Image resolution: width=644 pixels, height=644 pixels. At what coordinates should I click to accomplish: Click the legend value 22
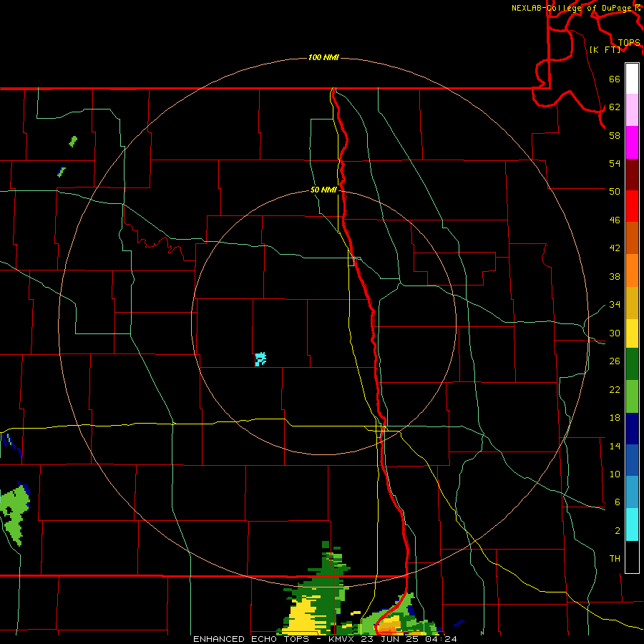(615, 390)
